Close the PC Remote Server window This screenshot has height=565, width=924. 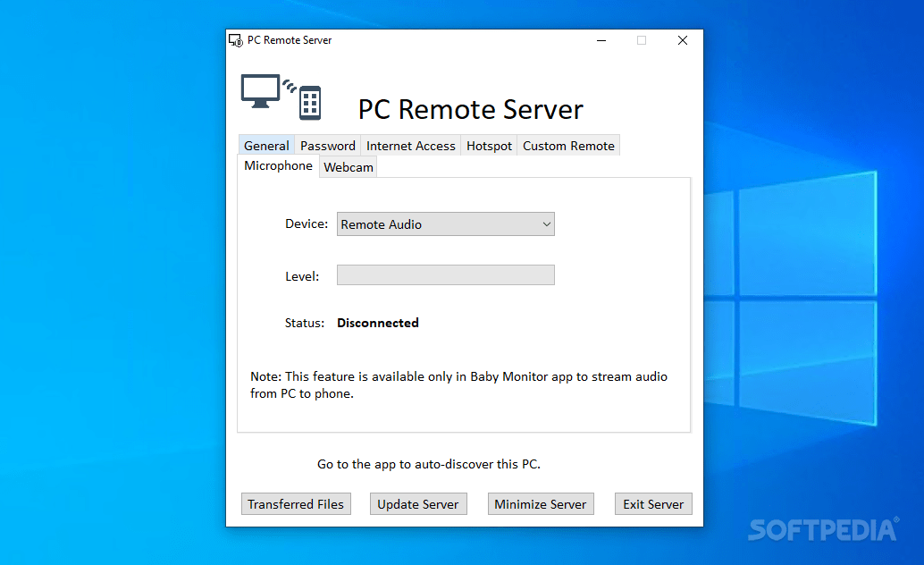(x=683, y=40)
